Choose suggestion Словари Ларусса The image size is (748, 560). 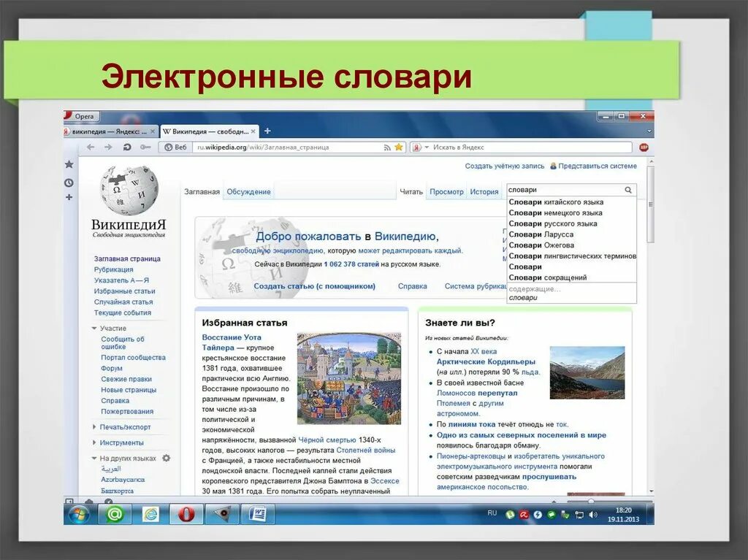[571, 234]
